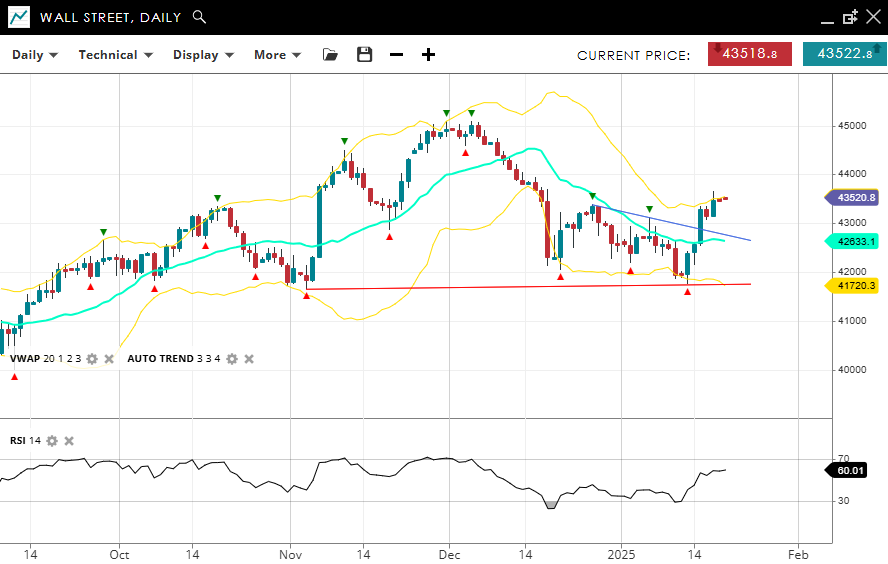Zoom out using the minus icon
This screenshot has width=888, height=564.
tap(396, 55)
